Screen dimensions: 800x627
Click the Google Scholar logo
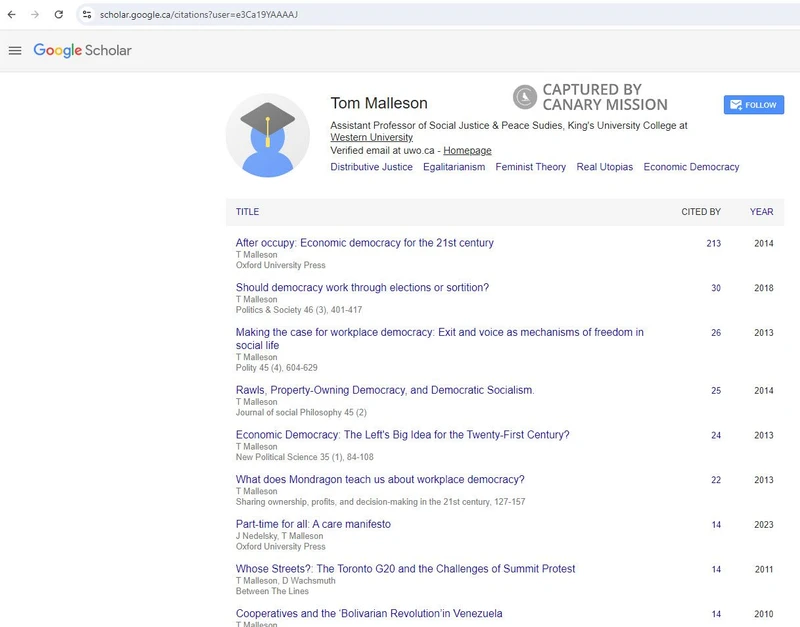[82, 50]
